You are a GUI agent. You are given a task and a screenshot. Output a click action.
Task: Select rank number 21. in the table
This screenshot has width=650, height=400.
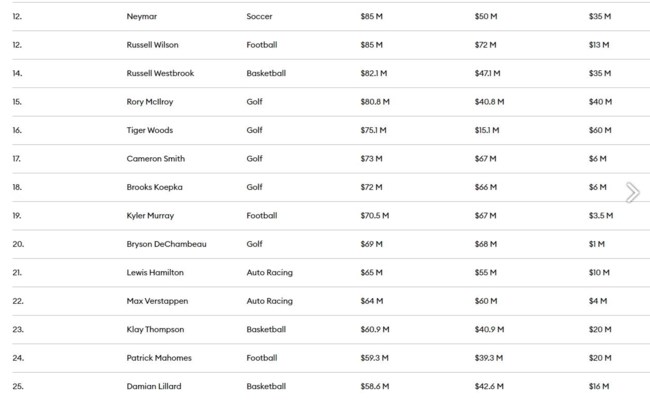tap(17, 272)
